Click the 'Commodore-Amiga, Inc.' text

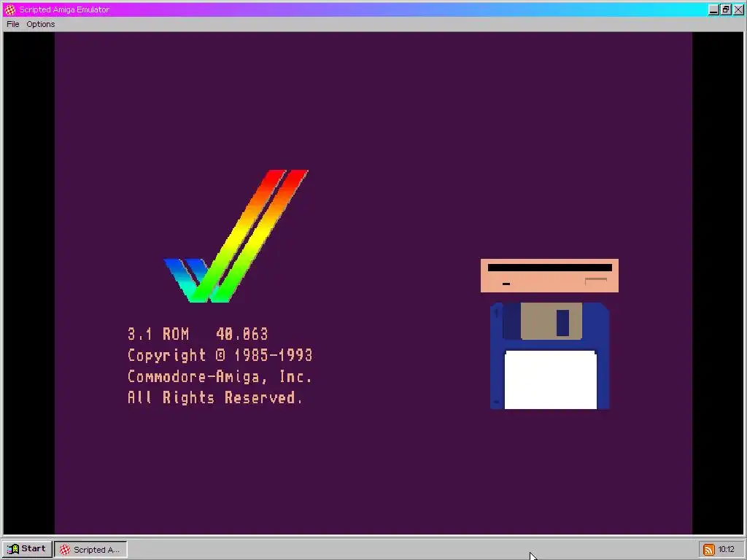[x=220, y=377]
